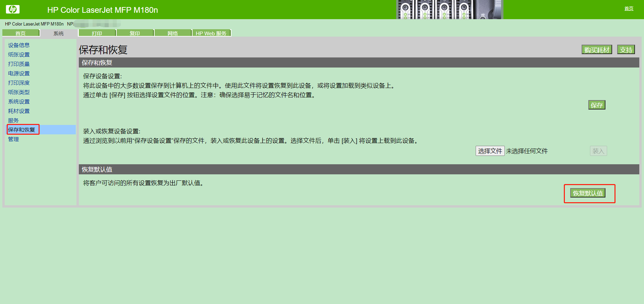644x304 pixels.
Task: Click the printer toner cartridges image
Action: pos(449,9)
